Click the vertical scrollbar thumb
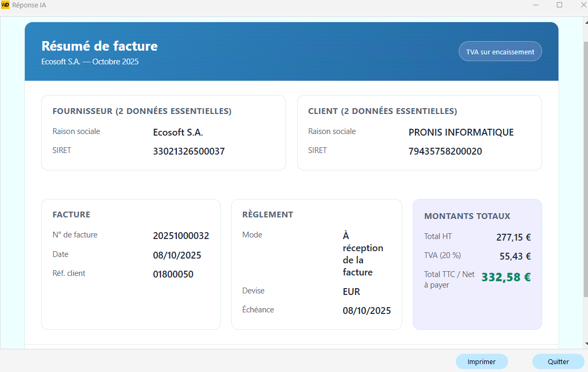Image resolution: width=588 pixels, height=372 pixels. [584, 158]
